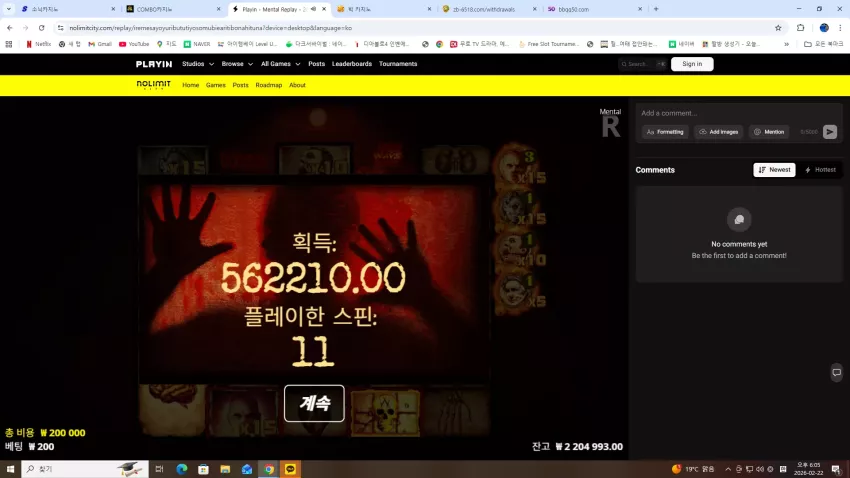Screen dimensions: 850x478
Task: Click the taskbar clock showing 6:05
Action: [808, 469]
